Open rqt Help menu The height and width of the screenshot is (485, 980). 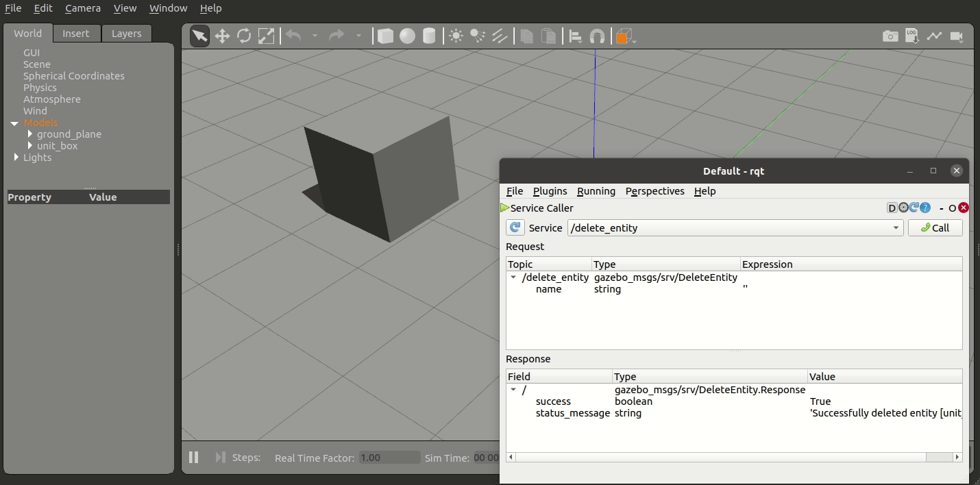coord(705,191)
